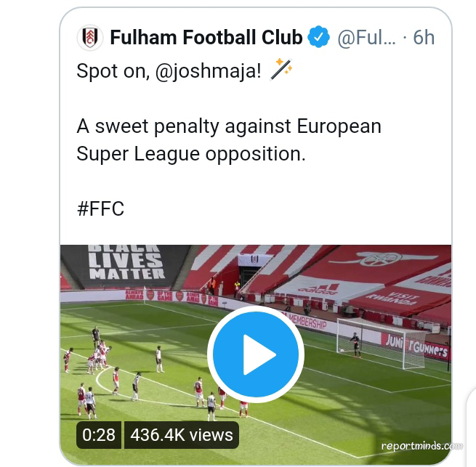Click the 'A sweet penalty against European' text
The width and height of the screenshot is (476, 467).
pos(228,126)
